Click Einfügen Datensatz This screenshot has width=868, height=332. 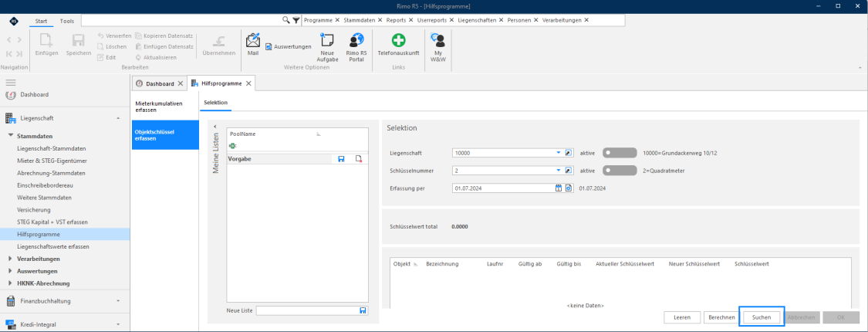(164, 46)
